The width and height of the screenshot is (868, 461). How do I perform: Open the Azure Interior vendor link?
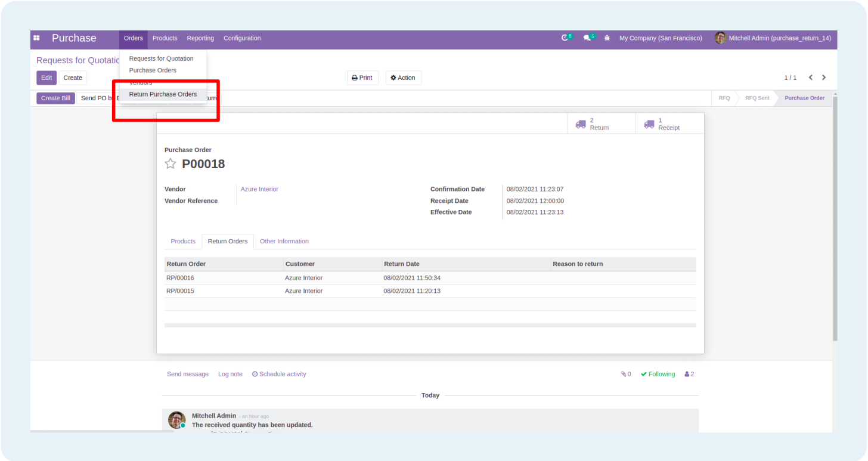(x=259, y=189)
